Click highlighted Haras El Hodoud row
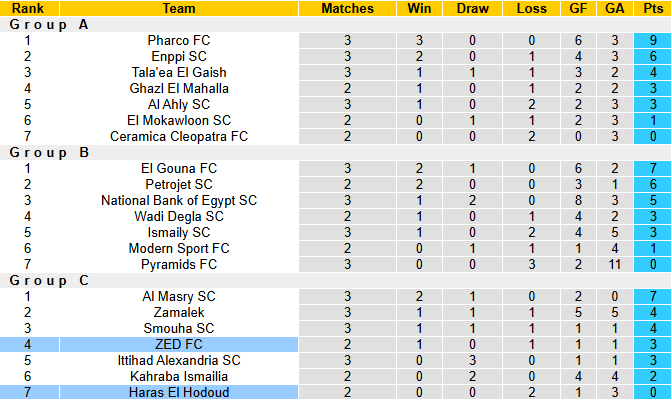The width and height of the screenshot is (671, 399). coord(336,392)
